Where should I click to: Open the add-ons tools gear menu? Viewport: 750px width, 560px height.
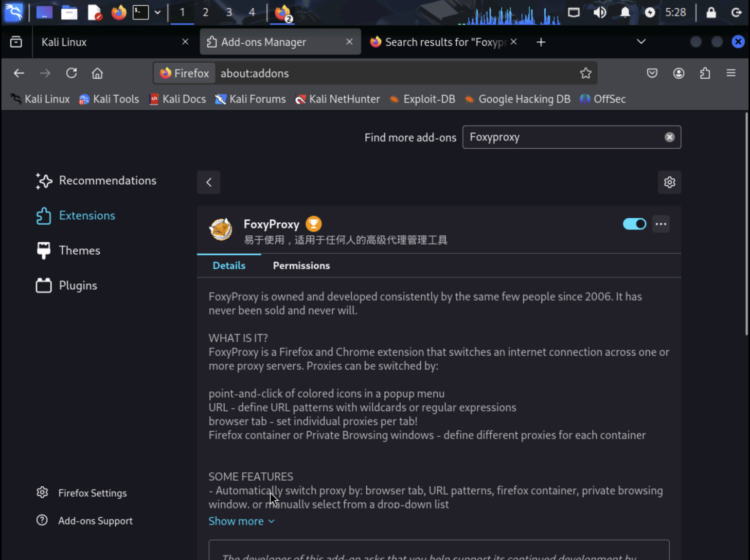tap(670, 182)
